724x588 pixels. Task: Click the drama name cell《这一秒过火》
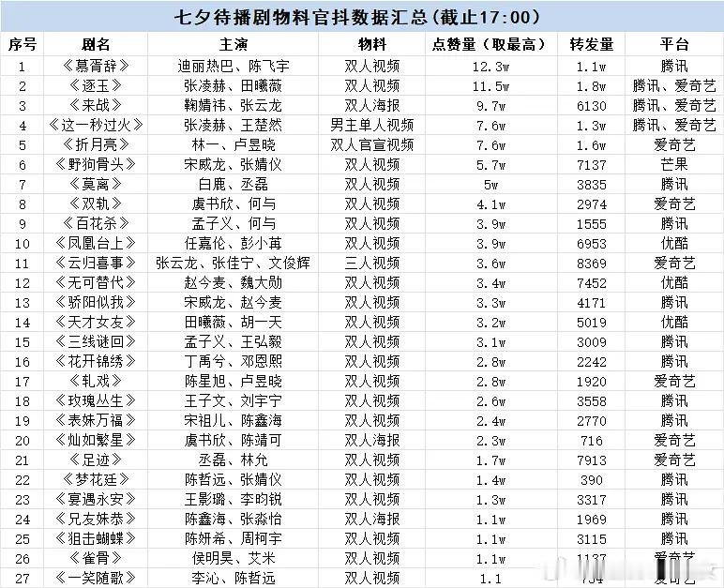[x=96, y=125]
